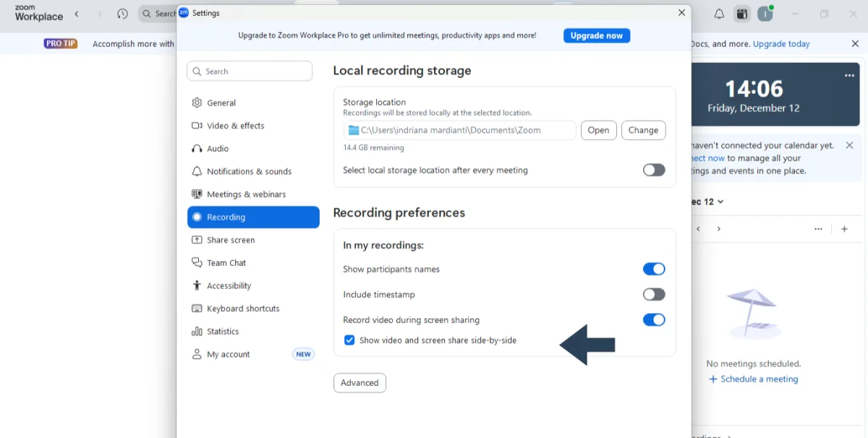
Task: Disable Show participants names toggle
Action: click(x=653, y=269)
